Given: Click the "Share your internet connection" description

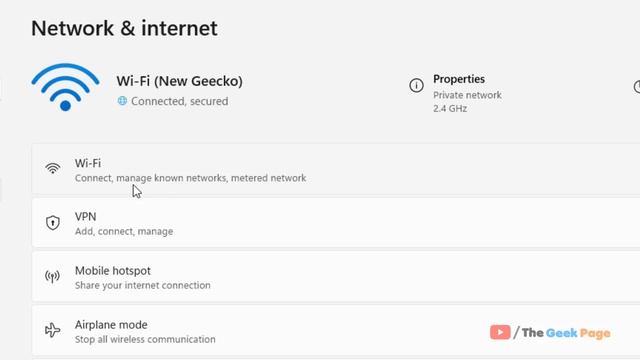Looking at the screenshot, I should (143, 285).
